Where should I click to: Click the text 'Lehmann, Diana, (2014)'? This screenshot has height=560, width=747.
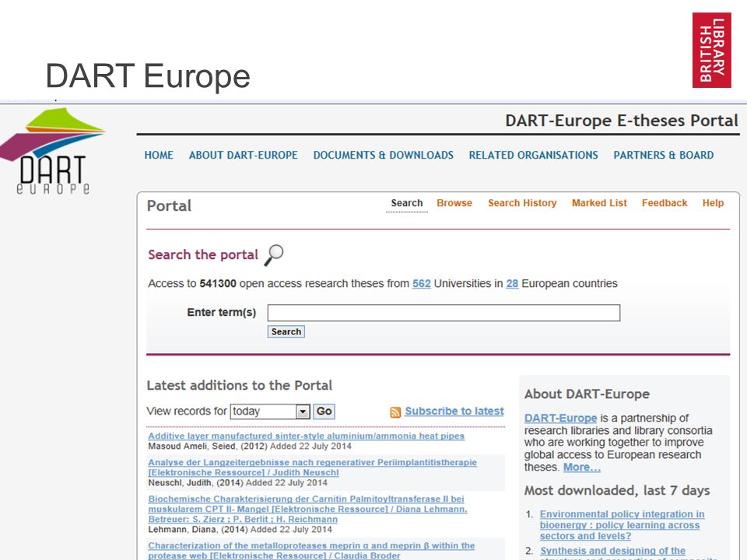pyautogui.click(x=198, y=530)
